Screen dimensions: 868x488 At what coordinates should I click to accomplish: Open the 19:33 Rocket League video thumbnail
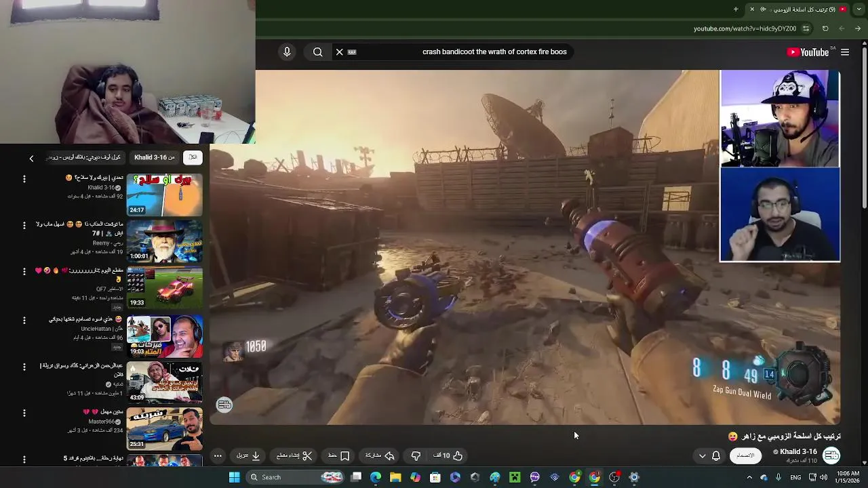[x=164, y=287]
